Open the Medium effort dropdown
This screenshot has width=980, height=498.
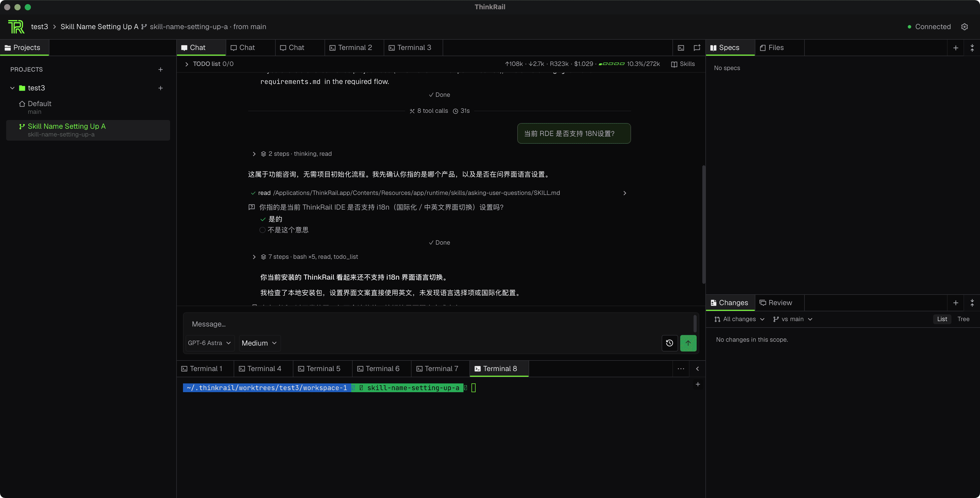259,343
